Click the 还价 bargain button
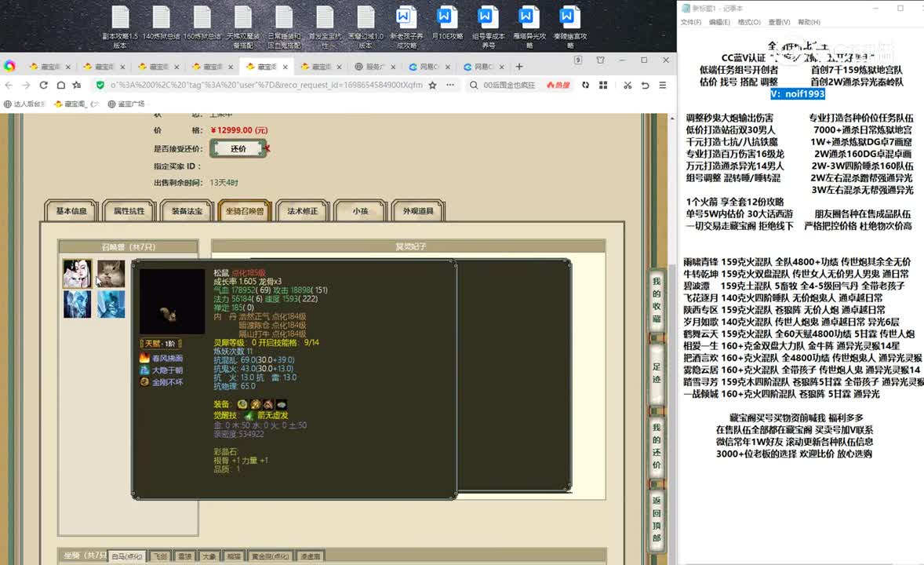The height and width of the screenshot is (565, 924). click(238, 148)
